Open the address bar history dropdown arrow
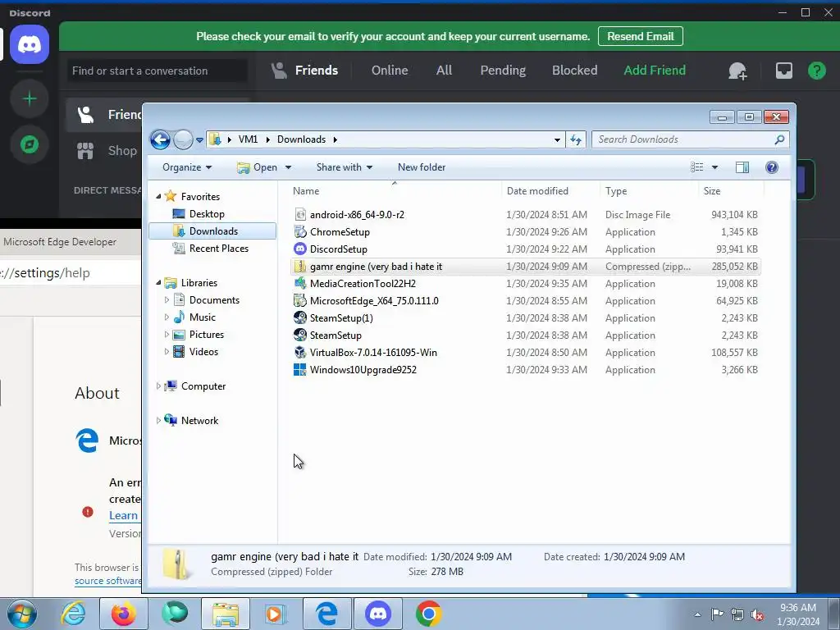Viewport: 840px width, 630px height. pyautogui.click(x=557, y=139)
